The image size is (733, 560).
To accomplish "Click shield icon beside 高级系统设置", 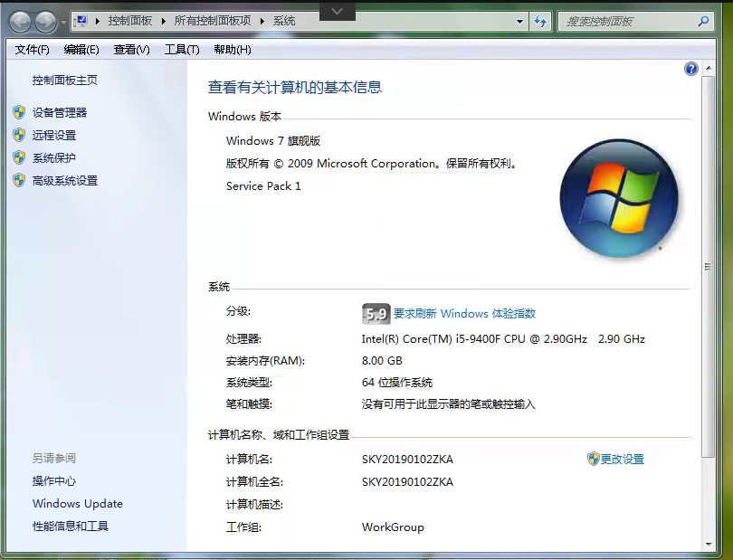I will tap(19, 180).
